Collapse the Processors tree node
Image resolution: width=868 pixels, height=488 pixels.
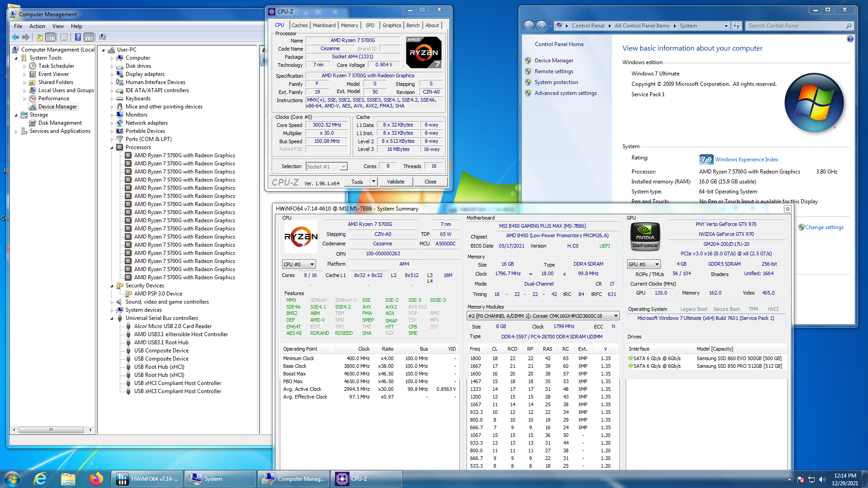[x=112, y=147]
